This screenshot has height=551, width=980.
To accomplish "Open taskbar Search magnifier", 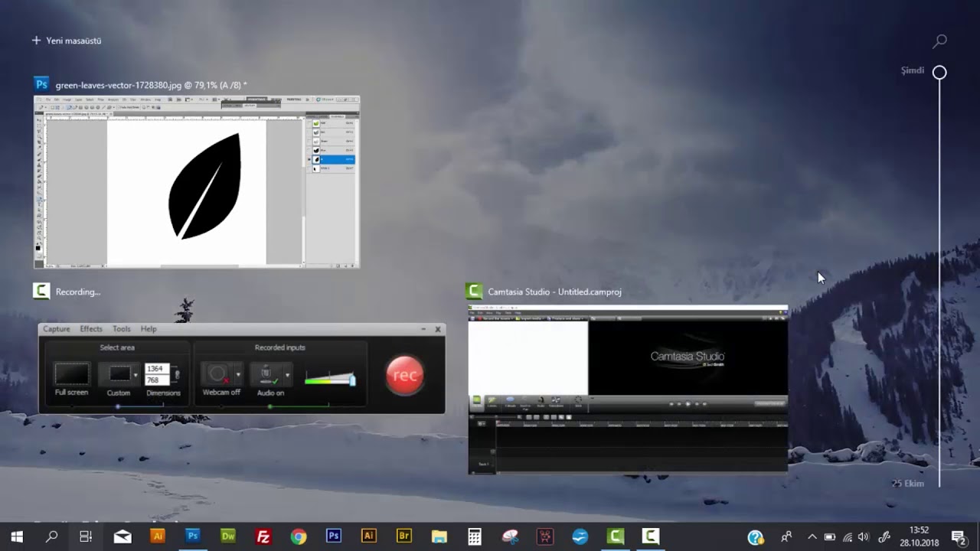I will (x=51, y=536).
